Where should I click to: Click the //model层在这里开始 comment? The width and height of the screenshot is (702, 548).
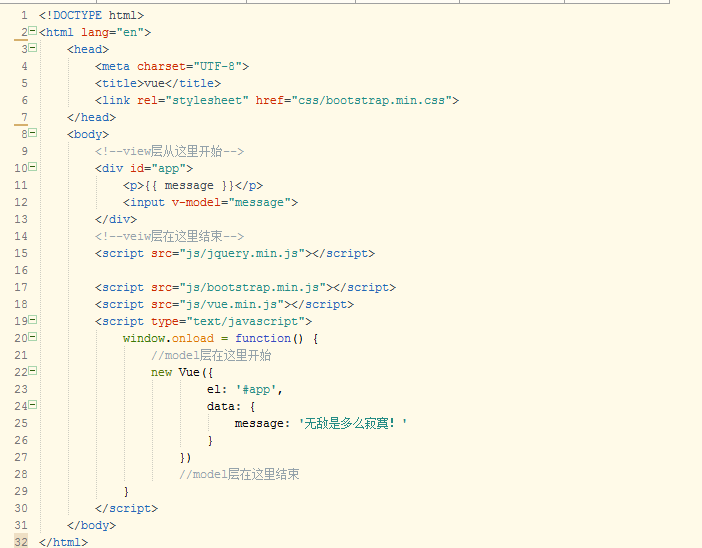(211, 355)
